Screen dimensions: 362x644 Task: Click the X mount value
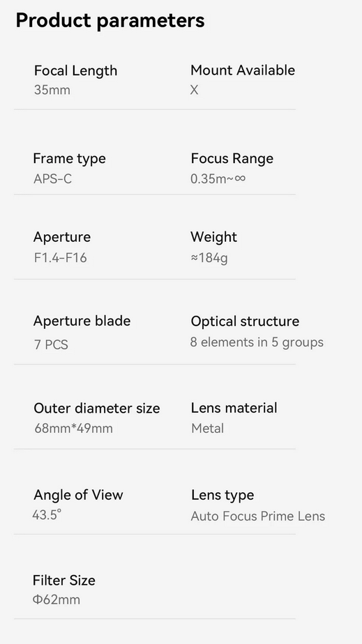[x=195, y=90]
